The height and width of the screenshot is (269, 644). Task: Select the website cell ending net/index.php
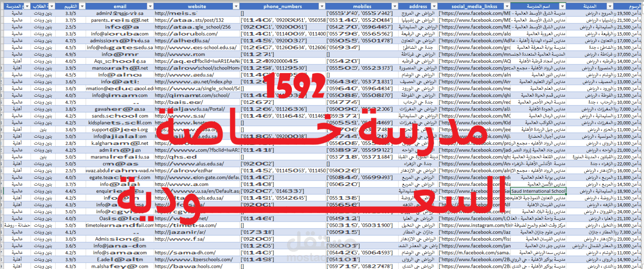tap(197, 82)
